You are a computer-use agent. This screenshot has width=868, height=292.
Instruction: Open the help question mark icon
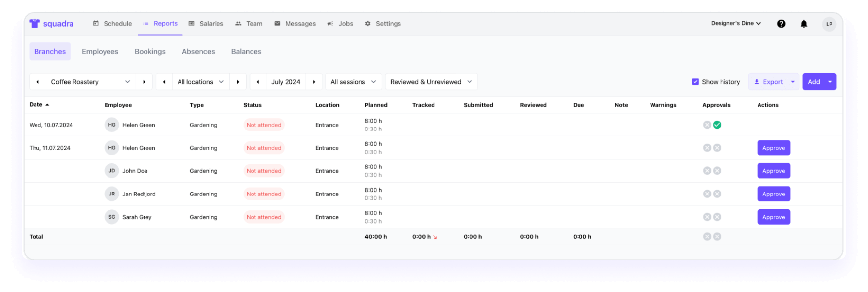pos(781,24)
